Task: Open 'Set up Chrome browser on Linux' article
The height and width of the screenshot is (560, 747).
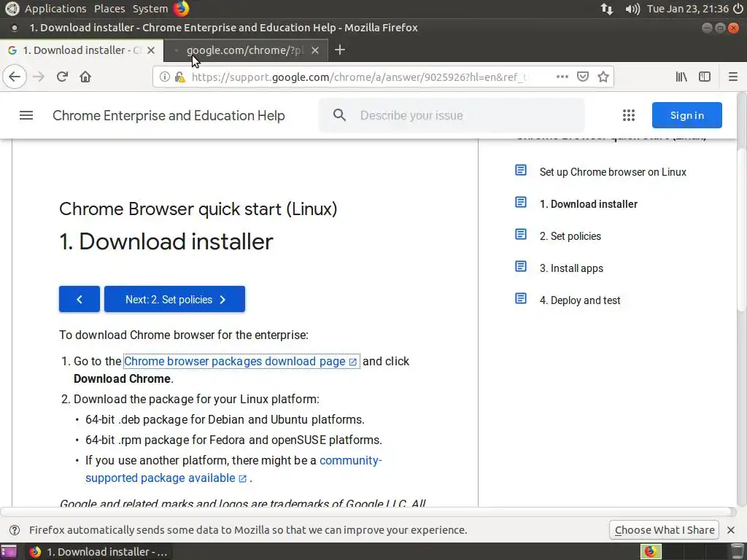Action: (613, 172)
